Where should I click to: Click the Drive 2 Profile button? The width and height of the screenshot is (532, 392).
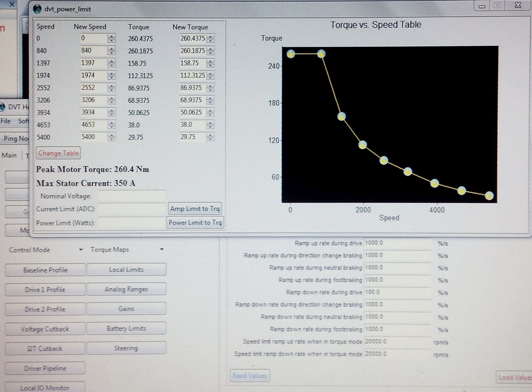click(x=45, y=309)
